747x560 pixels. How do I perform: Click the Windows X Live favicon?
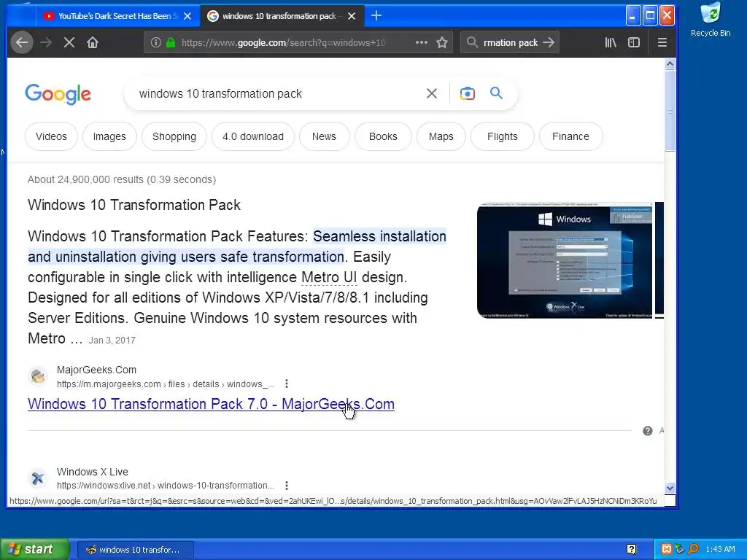pos(38,478)
